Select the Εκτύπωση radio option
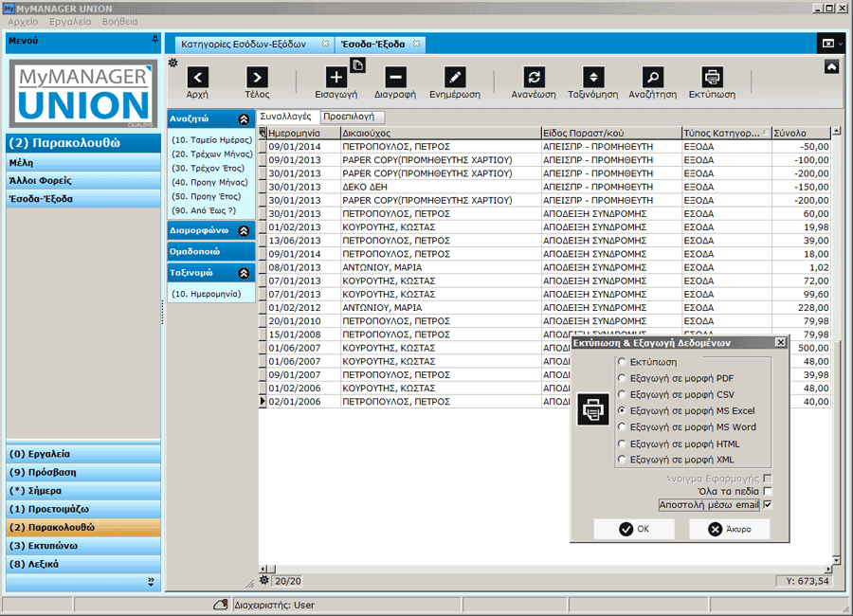This screenshot has height=616, width=853. [x=622, y=362]
